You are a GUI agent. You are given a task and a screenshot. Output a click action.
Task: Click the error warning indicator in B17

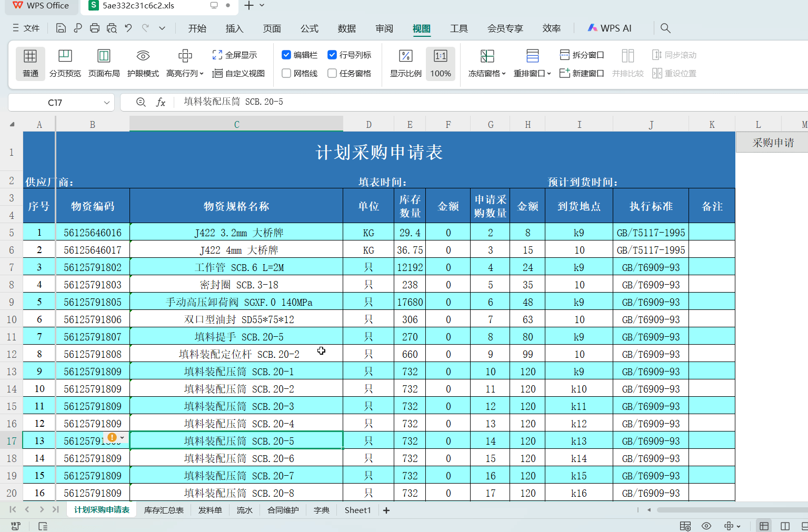tap(112, 437)
